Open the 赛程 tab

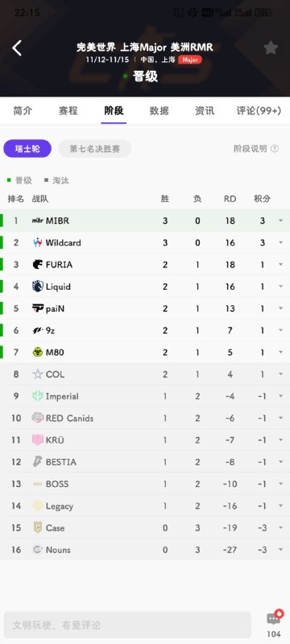pos(68,110)
